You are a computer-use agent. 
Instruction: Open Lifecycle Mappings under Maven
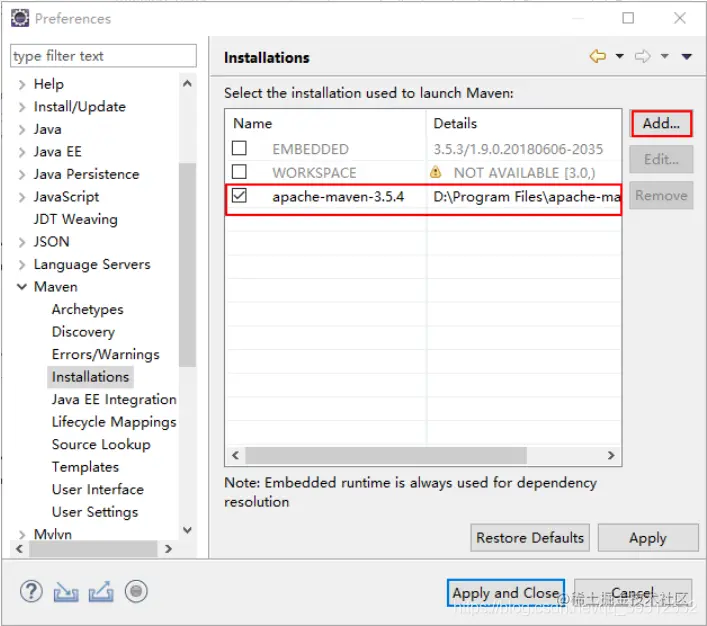(114, 422)
